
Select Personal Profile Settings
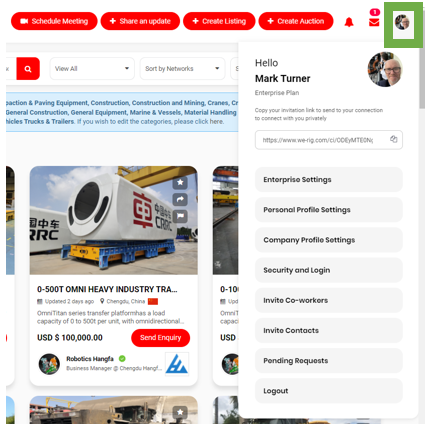(x=329, y=210)
